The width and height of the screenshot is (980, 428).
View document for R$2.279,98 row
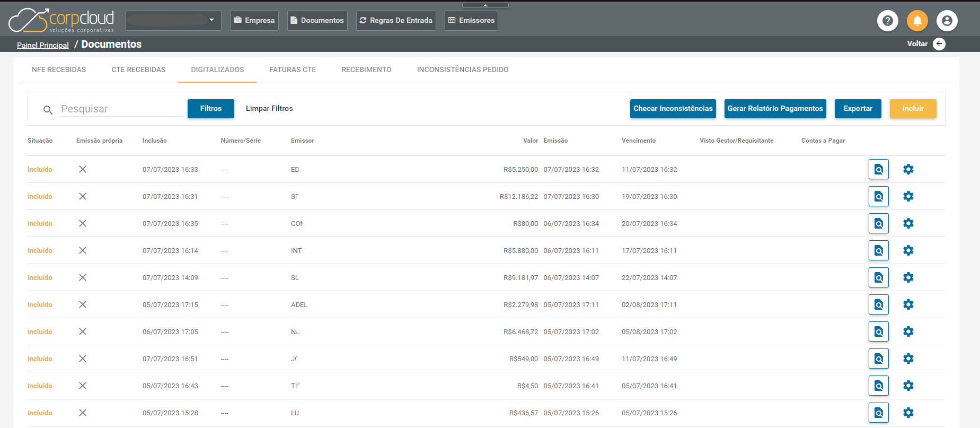coord(879,304)
